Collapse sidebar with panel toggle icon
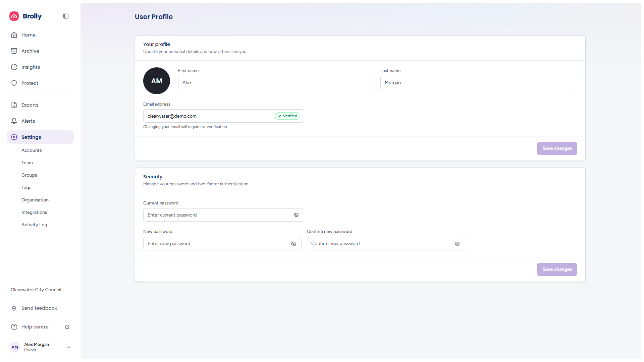644x362 pixels. pos(66,16)
